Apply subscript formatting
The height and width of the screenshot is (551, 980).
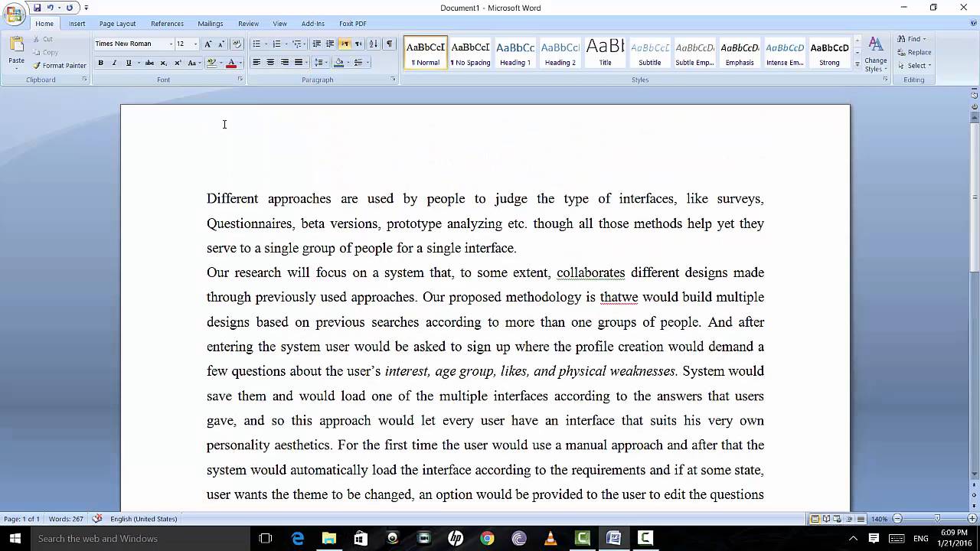click(x=163, y=63)
